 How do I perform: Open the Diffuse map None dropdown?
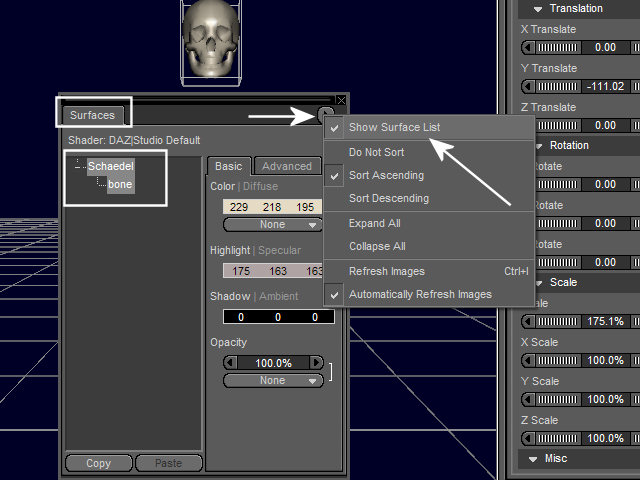pos(273,224)
